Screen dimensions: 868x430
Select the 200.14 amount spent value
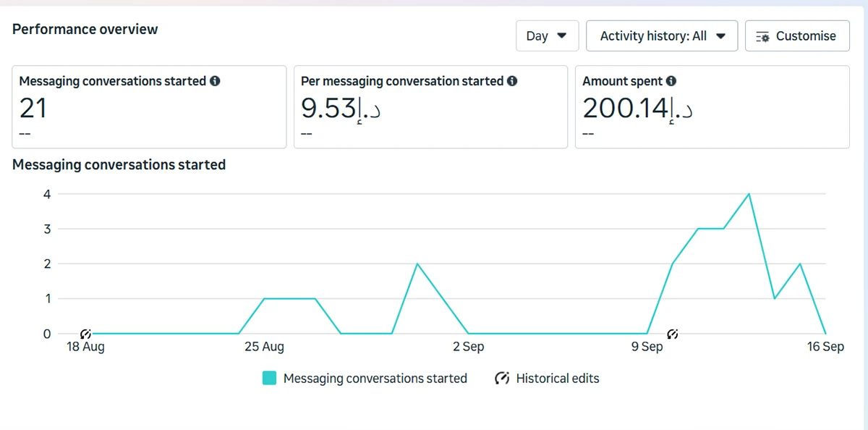tap(637, 109)
